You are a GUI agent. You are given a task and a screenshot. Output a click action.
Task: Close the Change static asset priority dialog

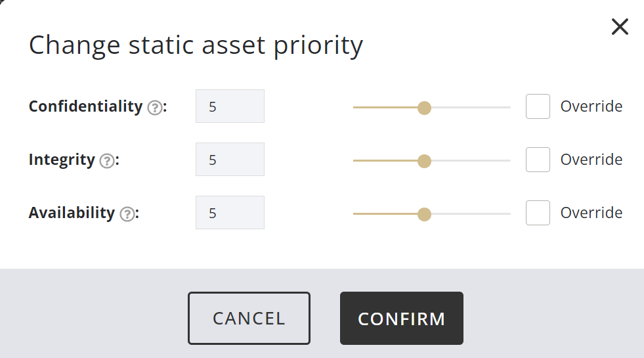(620, 27)
